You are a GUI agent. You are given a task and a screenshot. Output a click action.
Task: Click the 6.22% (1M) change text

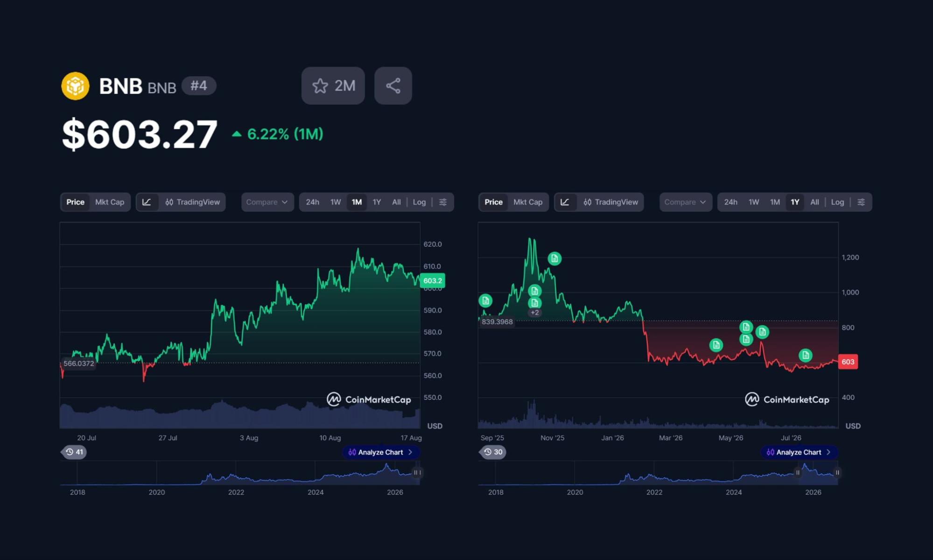[x=285, y=134]
